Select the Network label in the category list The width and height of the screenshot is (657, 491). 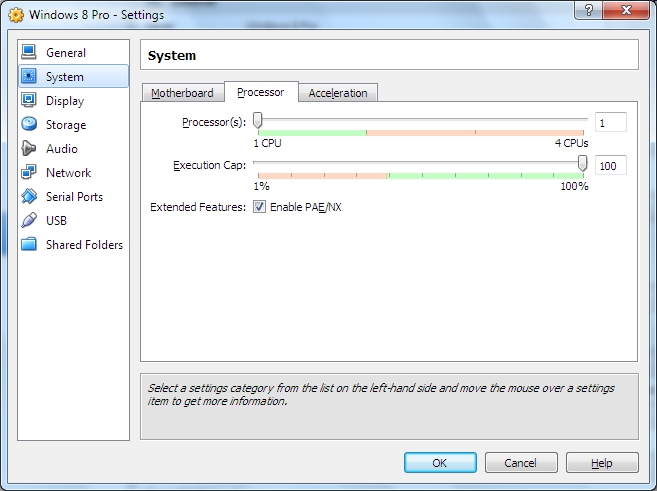68,173
